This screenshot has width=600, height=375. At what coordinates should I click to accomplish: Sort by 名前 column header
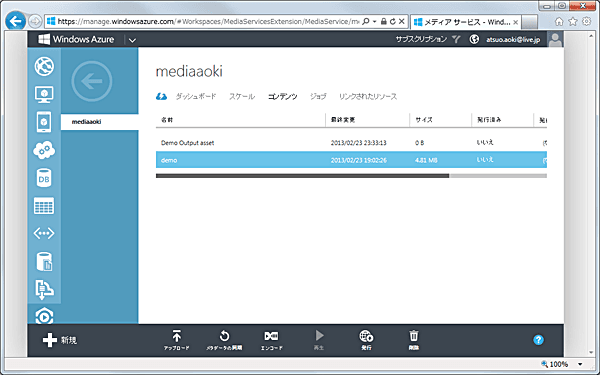(240, 120)
